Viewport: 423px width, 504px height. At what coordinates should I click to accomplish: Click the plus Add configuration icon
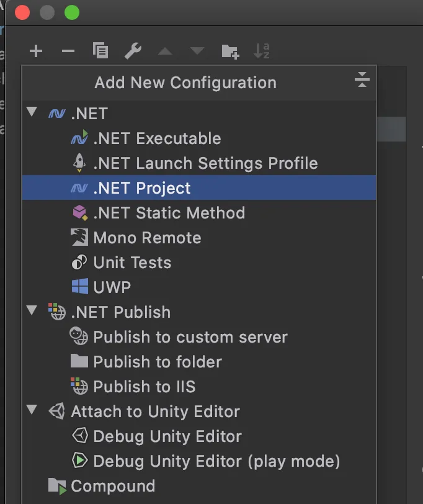tap(35, 51)
